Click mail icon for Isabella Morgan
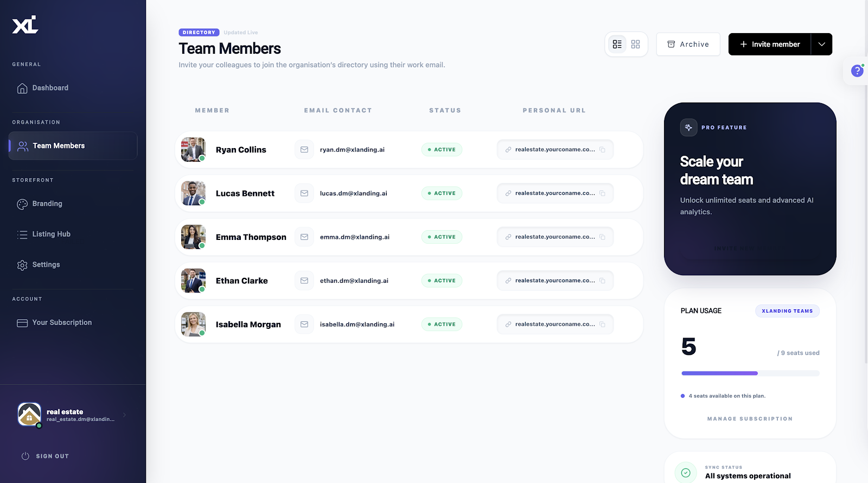868x483 pixels. pos(304,325)
